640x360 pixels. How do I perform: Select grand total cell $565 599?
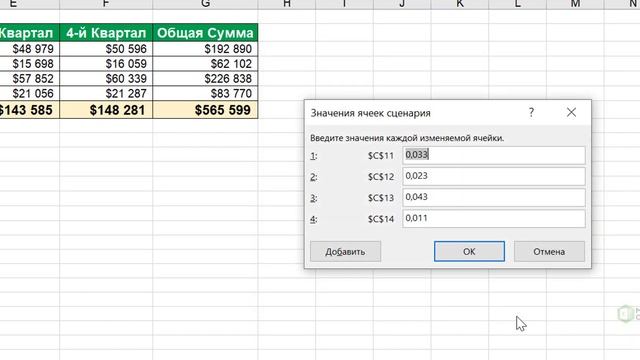click(x=205, y=110)
